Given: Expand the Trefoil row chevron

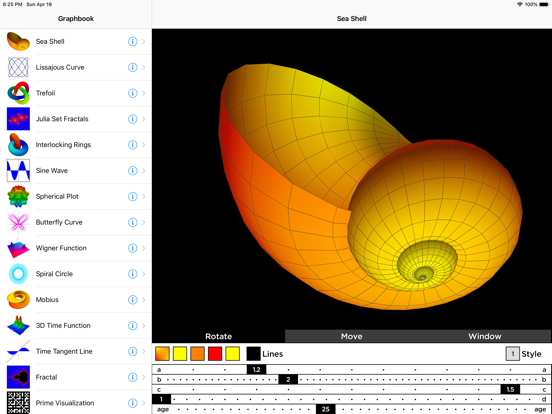Looking at the screenshot, I should click(144, 93).
